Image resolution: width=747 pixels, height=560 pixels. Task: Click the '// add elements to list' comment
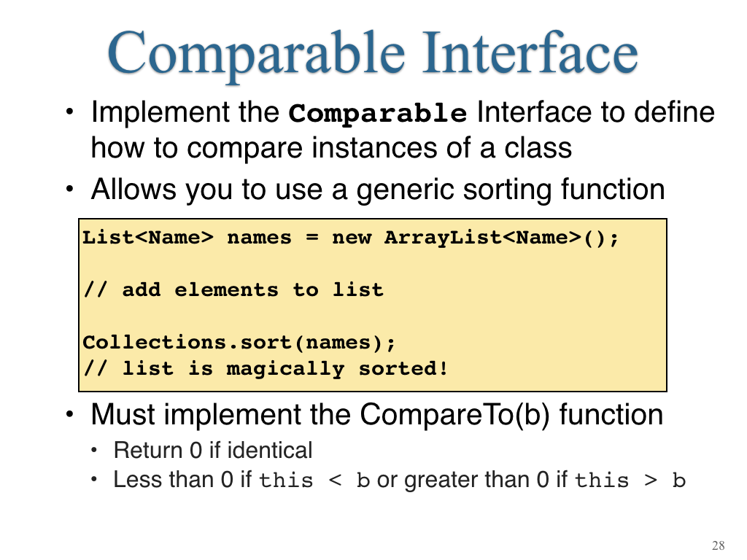(233, 289)
